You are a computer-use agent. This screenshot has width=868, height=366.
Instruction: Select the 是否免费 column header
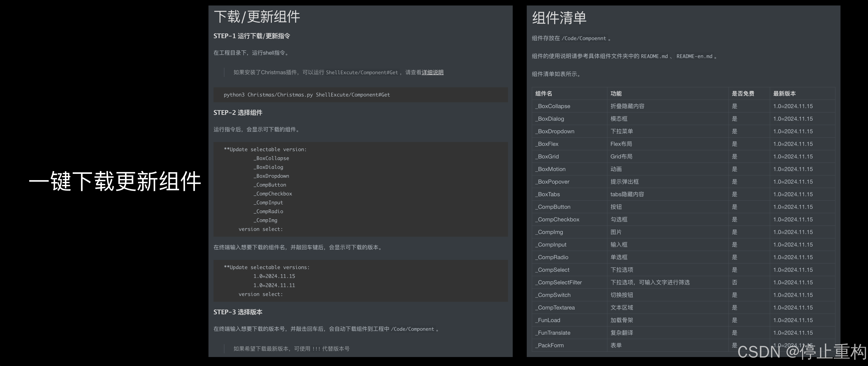(x=743, y=94)
